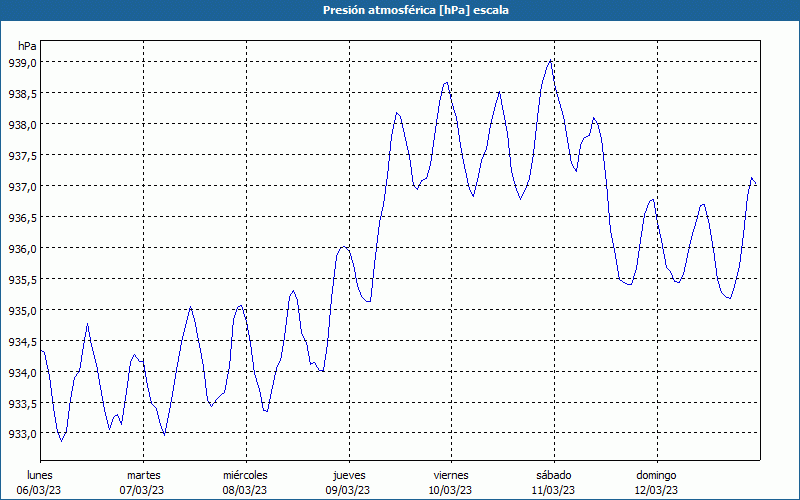Click the date label 06/03/23
Image resolution: width=800 pixels, height=500 pixels.
[x=39, y=490]
